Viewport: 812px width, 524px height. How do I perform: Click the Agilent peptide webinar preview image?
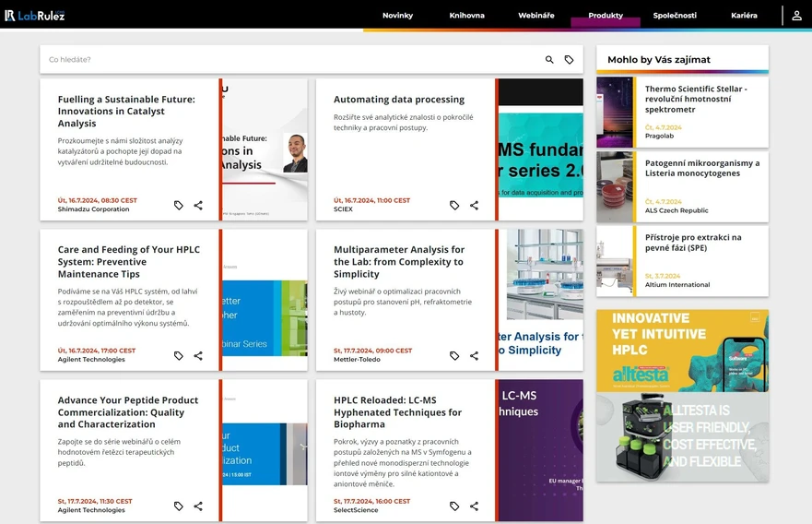pyautogui.click(x=265, y=450)
